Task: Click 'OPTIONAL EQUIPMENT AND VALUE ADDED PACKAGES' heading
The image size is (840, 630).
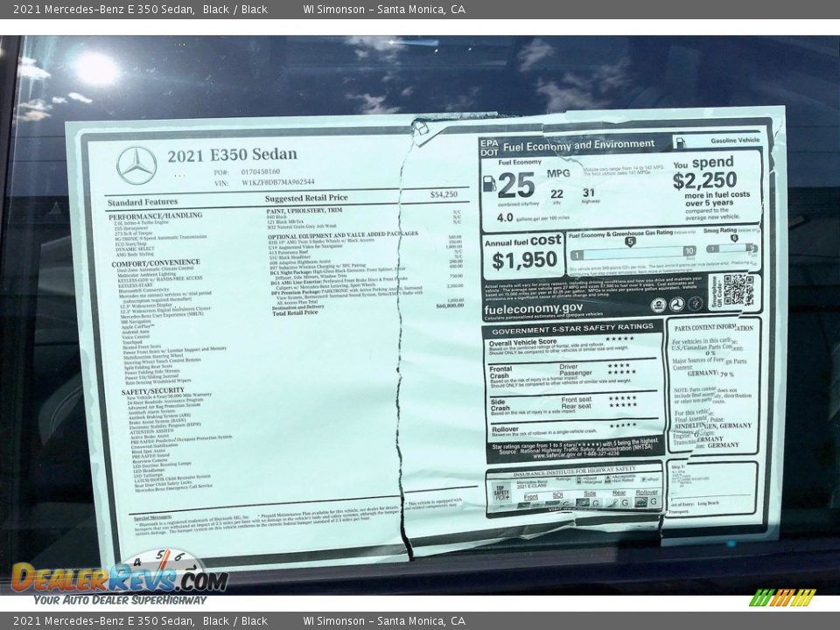Action: click(343, 234)
